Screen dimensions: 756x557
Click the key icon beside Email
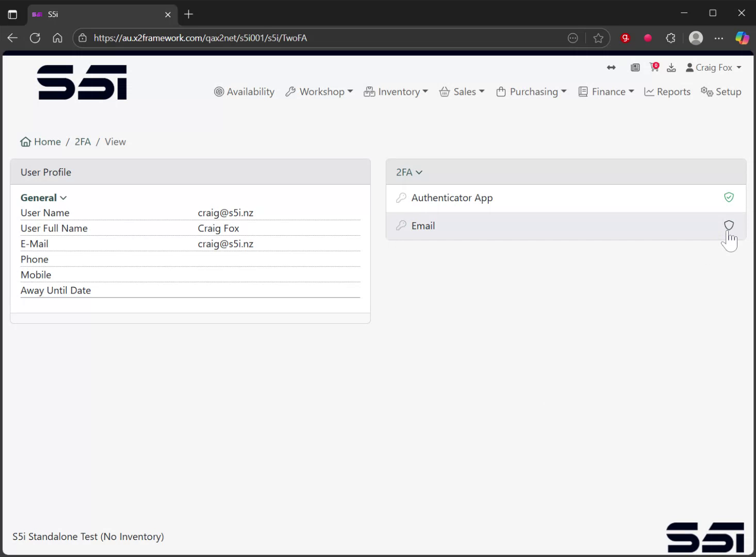[x=401, y=226]
